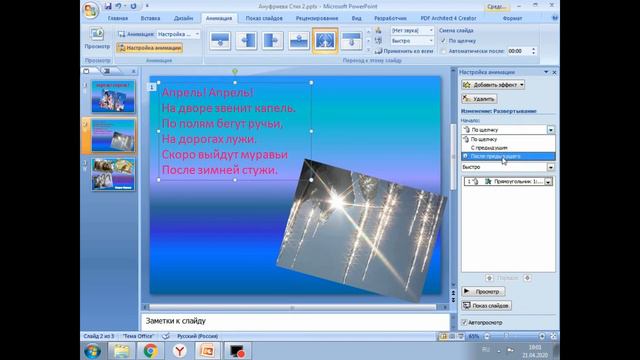
Task: Select the first slide transition thumbnail
Action: (x=220, y=40)
